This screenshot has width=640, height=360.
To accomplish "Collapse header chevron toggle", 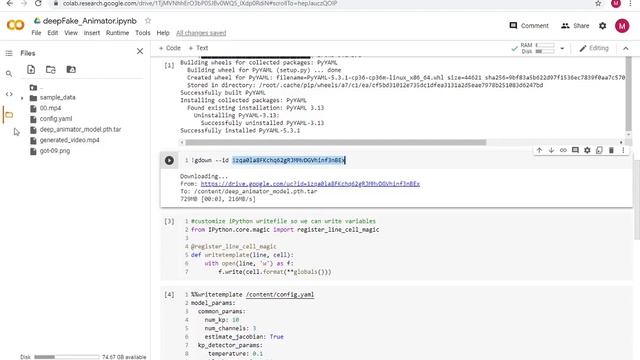I will point(625,48).
